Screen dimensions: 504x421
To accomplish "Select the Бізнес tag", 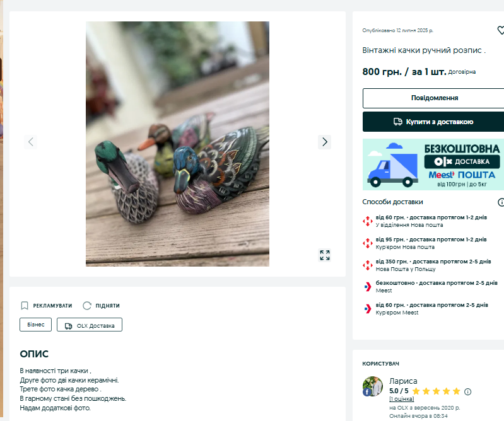I will 36,325.
